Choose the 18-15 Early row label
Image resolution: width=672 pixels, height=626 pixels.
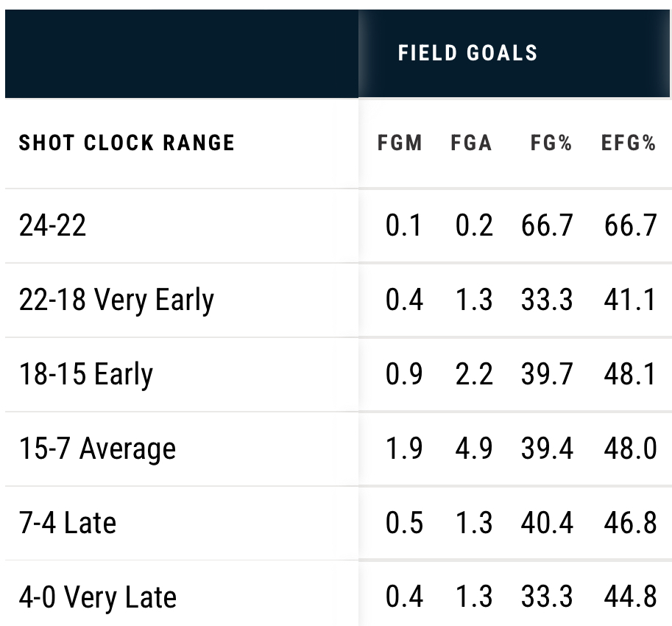coord(85,374)
